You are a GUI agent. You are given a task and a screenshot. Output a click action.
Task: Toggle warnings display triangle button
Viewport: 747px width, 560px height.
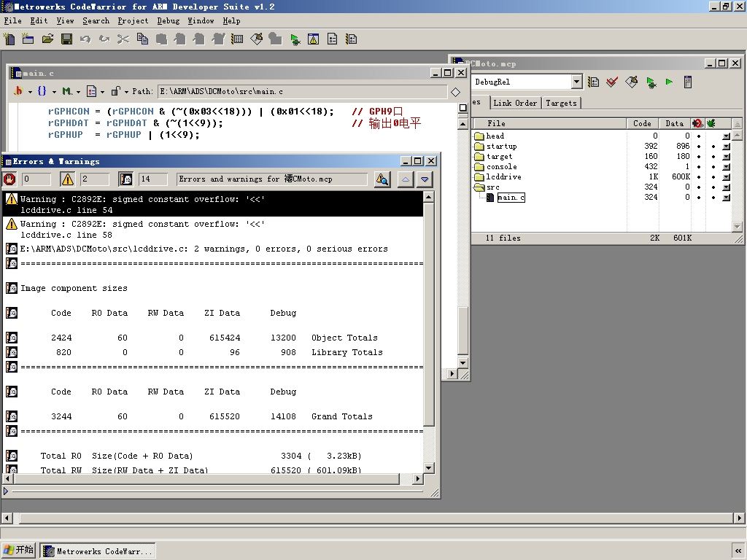68,179
